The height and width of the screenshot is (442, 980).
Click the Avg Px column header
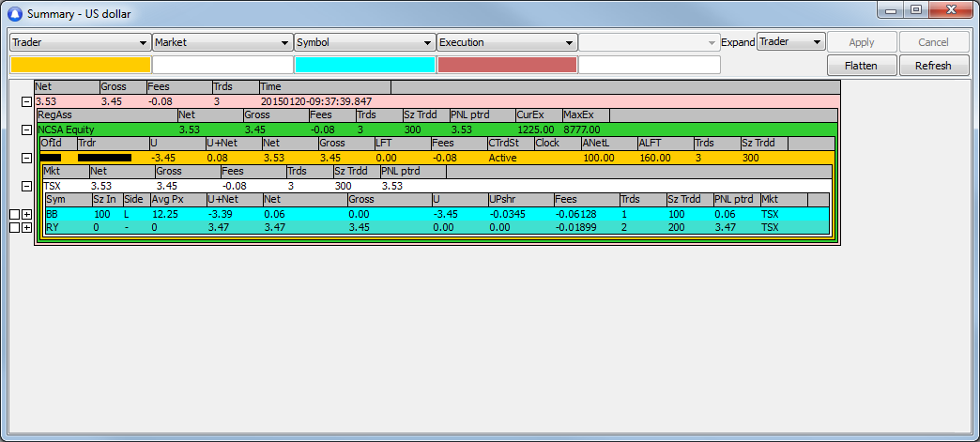click(x=177, y=200)
